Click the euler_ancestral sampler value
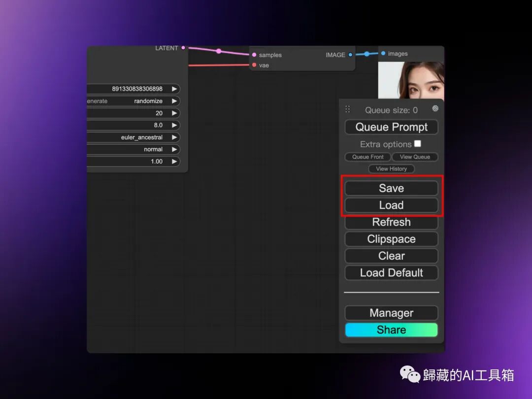Image resolution: width=532 pixels, height=399 pixels. click(x=142, y=137)
